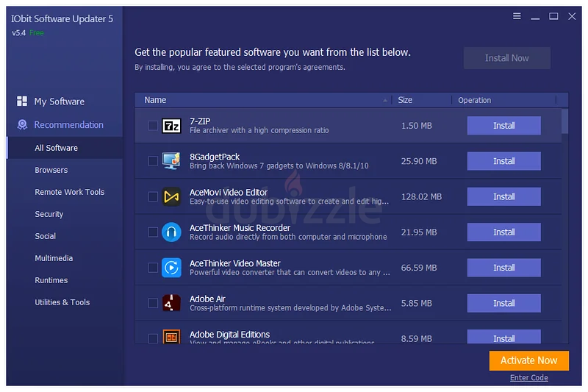Click 'Bring back Windows 7 gadgets' description

279,165
